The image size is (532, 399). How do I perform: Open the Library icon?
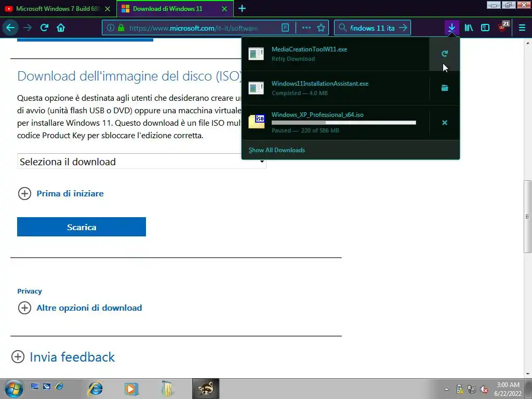pos(469,28)
